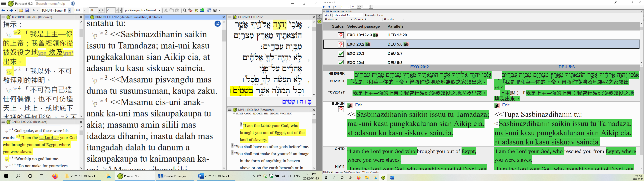Open the TCV2019T pane hamburger menu
The height and width of the screenshot is (181, 644).
pyautogui.click(x=3, y=17)
